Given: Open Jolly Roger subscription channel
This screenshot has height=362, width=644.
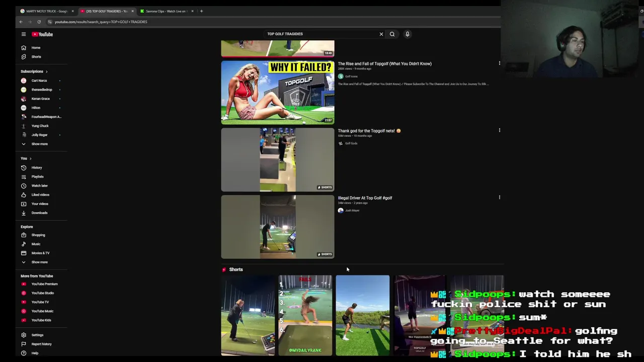Looking at the screenshot, I should pyautogui.click(x=39, y=135).
